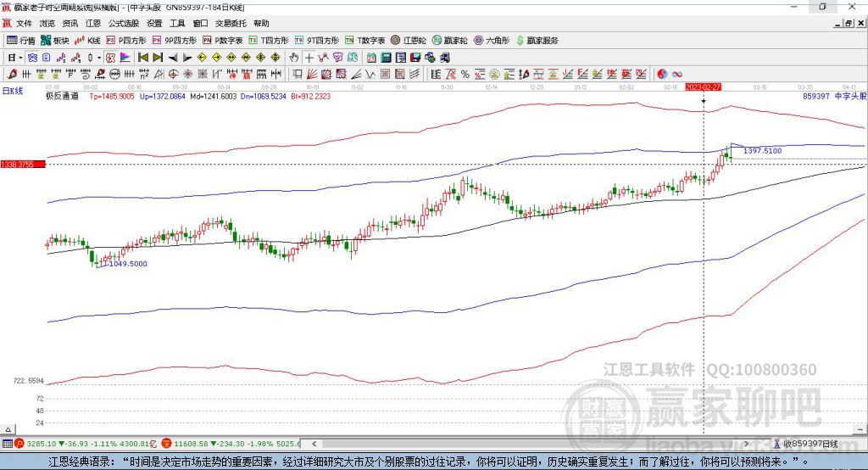Expand the candlestick chart style dropdown arrow

(99, 58)
